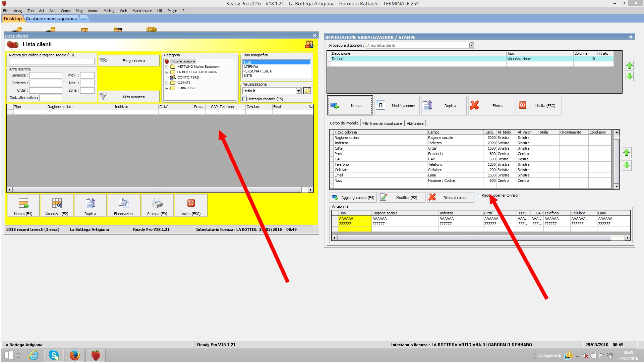The width and height of the screenshot is (644, 364).
Task: Click the Elaborazioni gear-document icon
Action: click(x=124, y=203)
